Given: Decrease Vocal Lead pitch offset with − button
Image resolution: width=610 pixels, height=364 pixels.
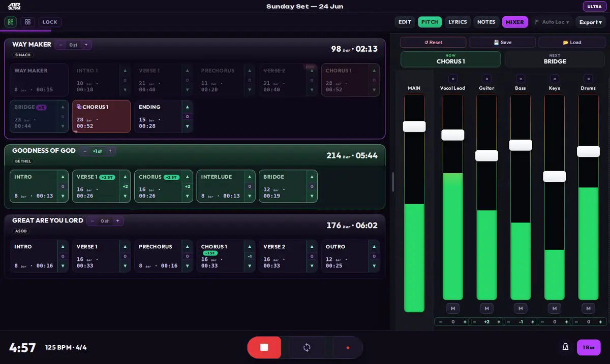Looking at the screenshot, I should pyautogui.click(x=441, y=322).
